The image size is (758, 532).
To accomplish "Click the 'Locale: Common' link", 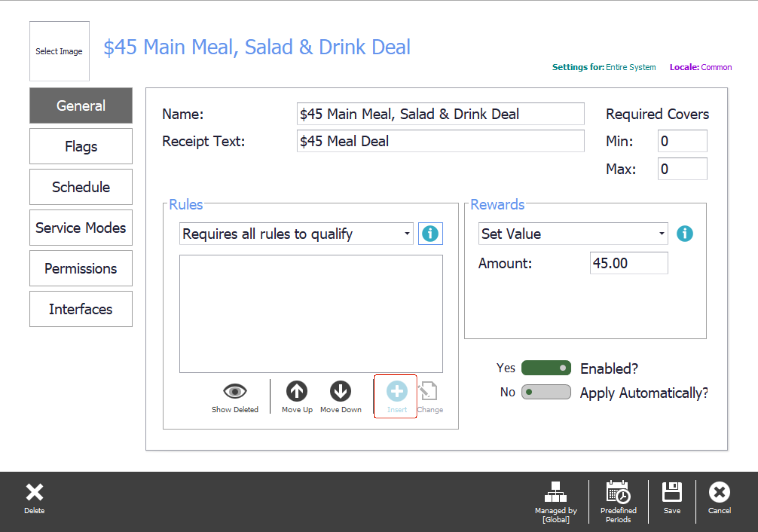I will (x=701, y=67).
